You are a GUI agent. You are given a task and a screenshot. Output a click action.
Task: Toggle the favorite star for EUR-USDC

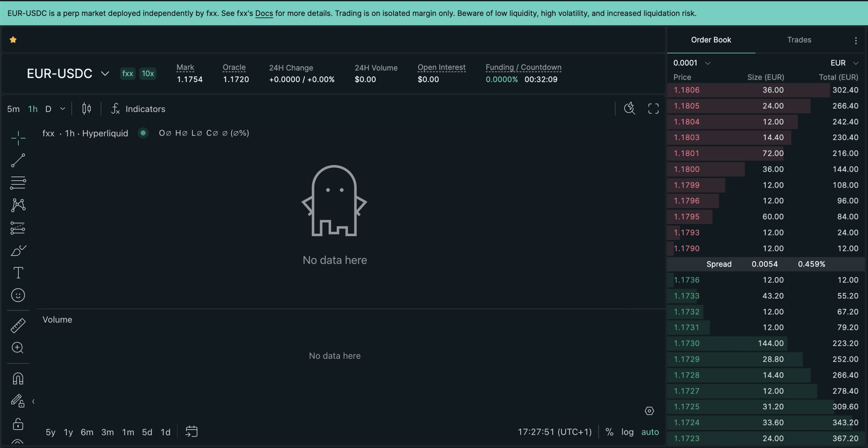coord(13,40)
